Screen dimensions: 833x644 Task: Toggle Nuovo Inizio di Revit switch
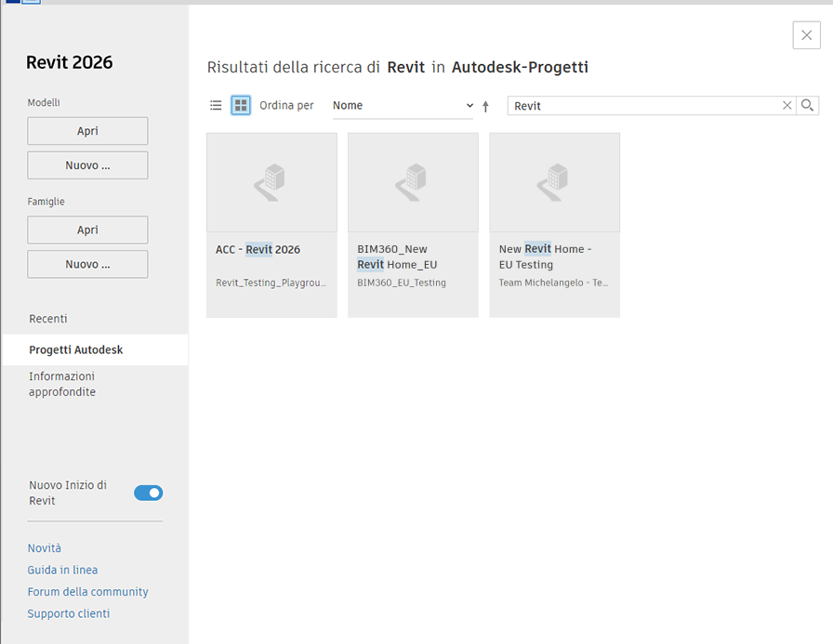[148, 493]
